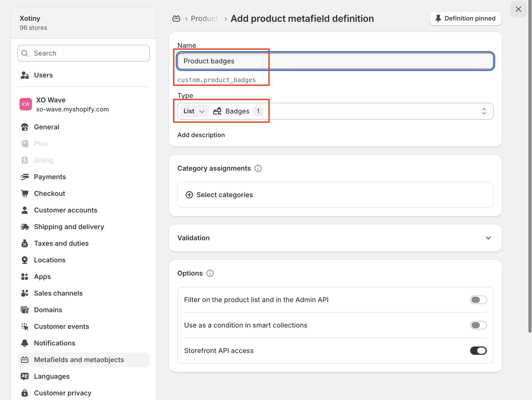
Task: Click the Definition pinned button
Action: click(466, 19)
